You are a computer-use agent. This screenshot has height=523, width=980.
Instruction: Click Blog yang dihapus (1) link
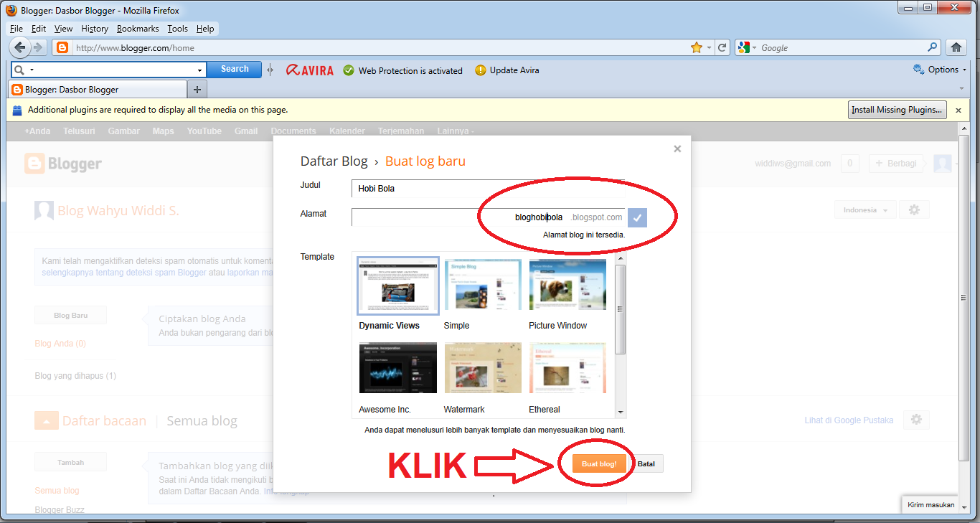point(75,376)
